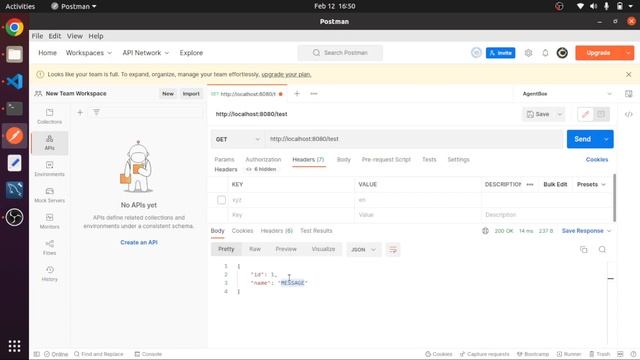Focus the Search Postman box
This screenshot has height=360, width=640.
340,53
